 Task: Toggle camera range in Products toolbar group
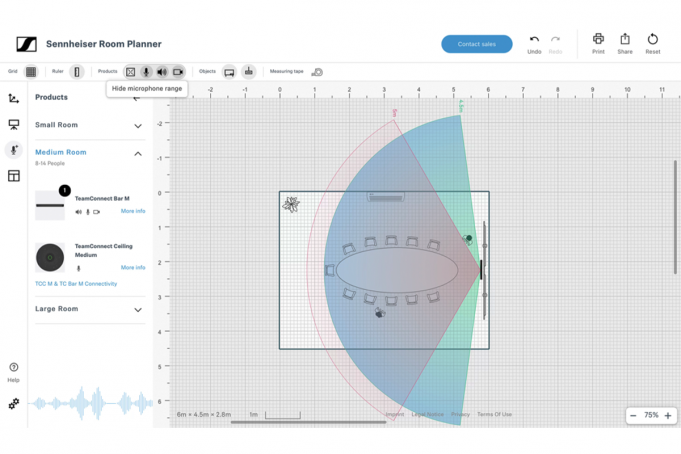point(178,72)
